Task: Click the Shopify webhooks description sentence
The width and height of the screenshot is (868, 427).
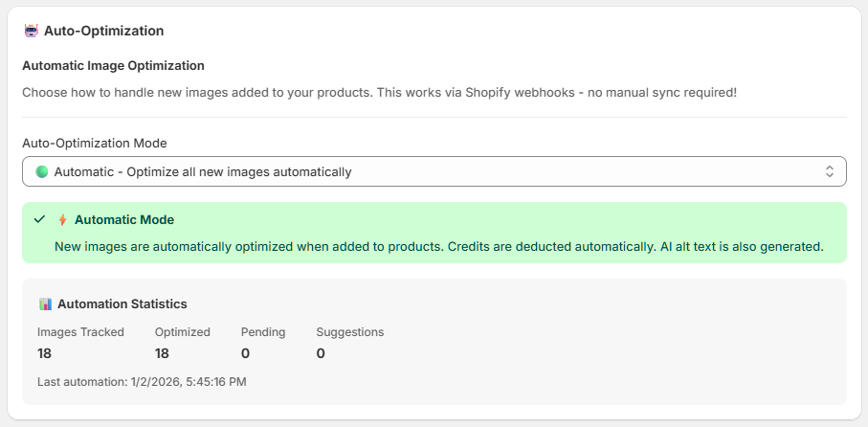Action: point(379,93)
